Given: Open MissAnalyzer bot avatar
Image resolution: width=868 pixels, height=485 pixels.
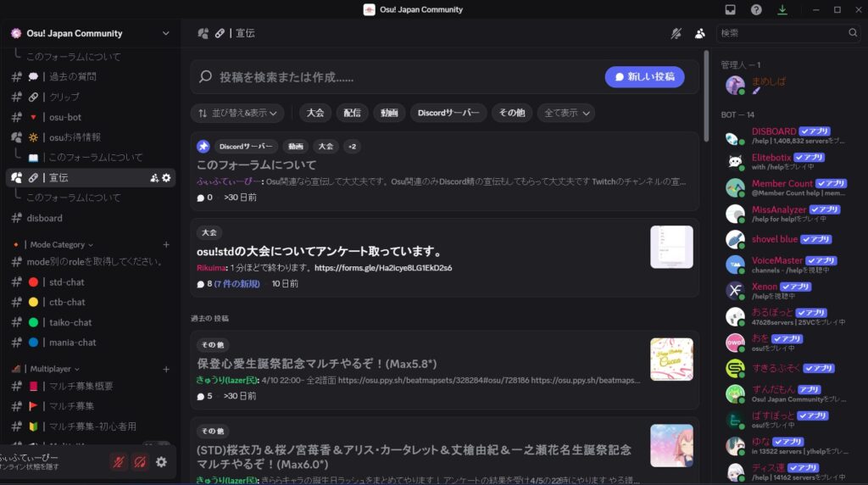Looking at the screenshot, I should tap(735, 214).
